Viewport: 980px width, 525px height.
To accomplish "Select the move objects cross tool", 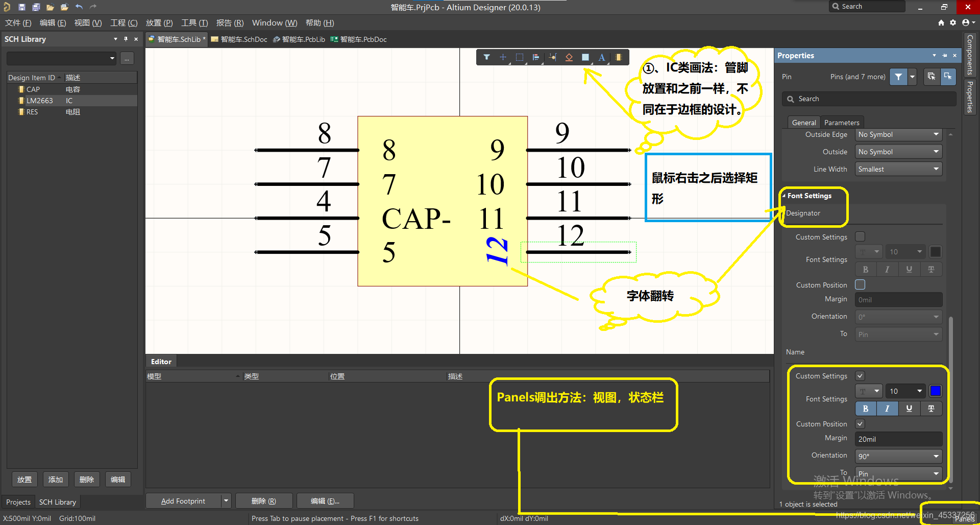I will [x=503, y=57].
